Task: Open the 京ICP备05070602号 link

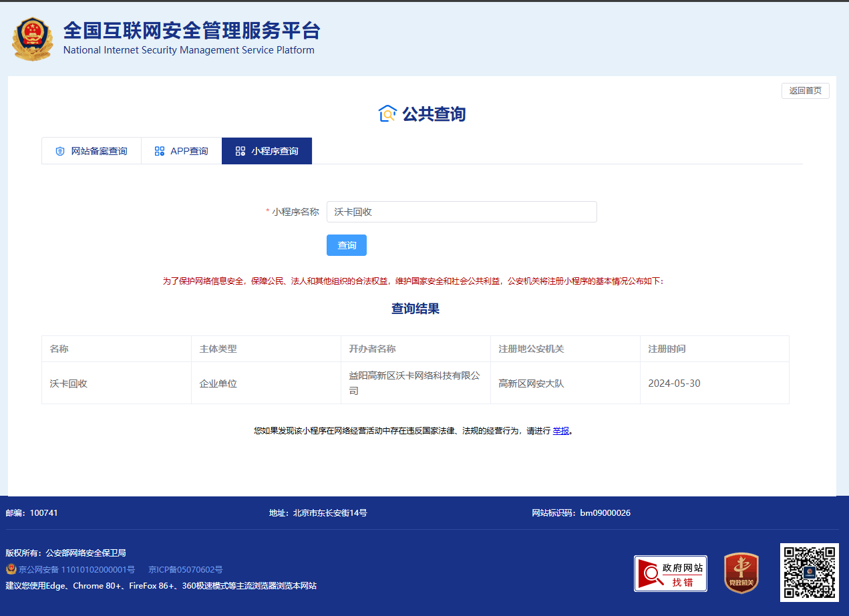Action: 186,570
